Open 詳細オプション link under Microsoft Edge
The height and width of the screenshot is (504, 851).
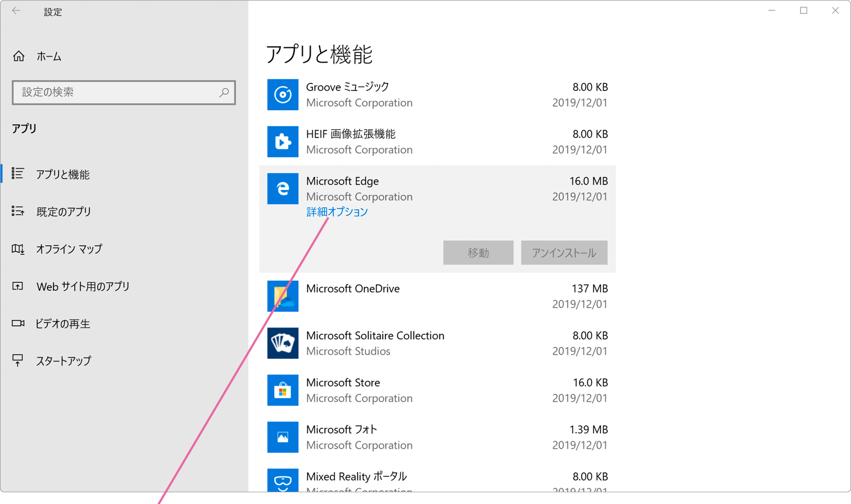[337, 212]
